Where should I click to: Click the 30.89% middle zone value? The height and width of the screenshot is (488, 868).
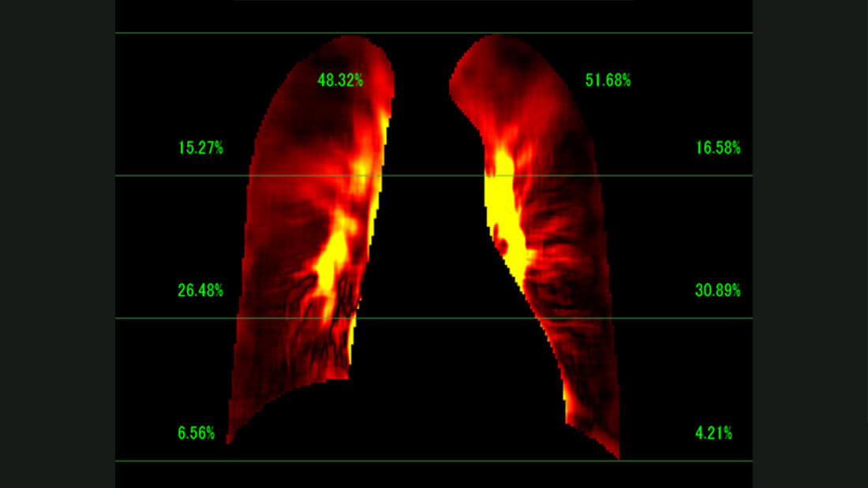(x=717, y=290)
